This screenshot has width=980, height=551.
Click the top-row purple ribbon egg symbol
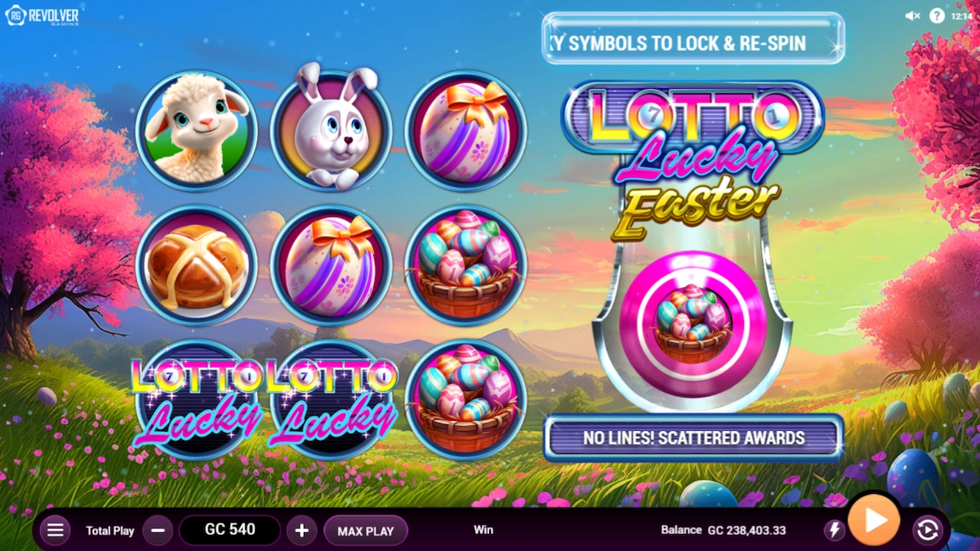[466, 131]
